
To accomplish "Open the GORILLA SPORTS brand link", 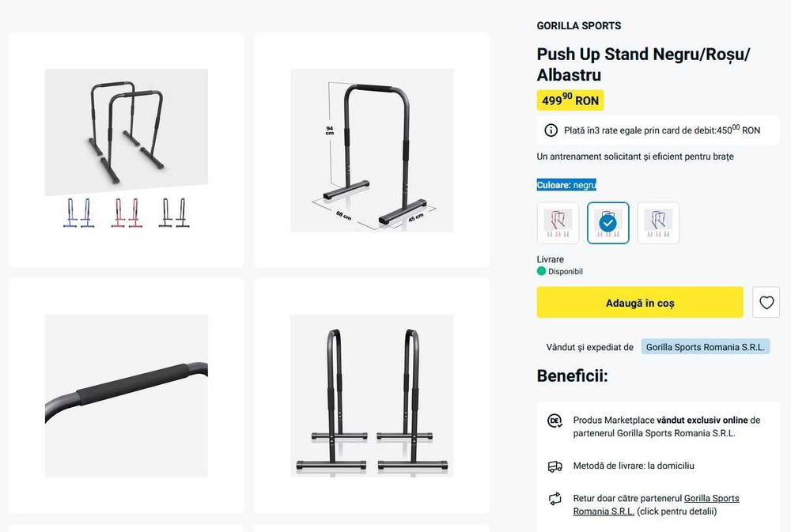I will (x=579, y=25).
